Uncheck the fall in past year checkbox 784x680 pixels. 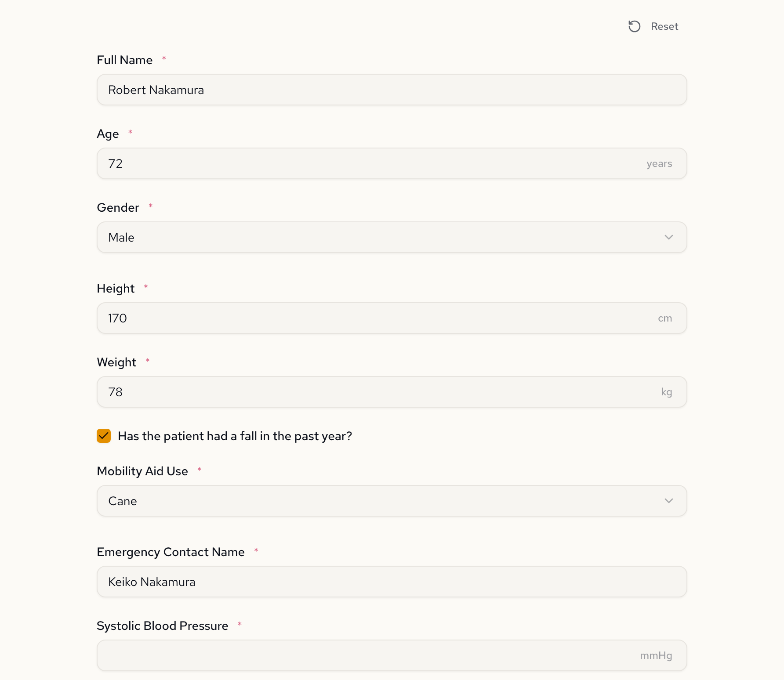(x=104, y=436)
